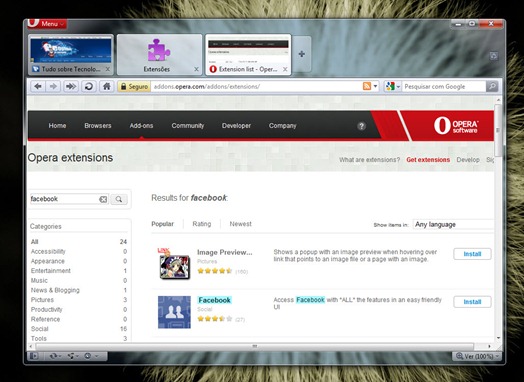The image size is (524, 382).
Task: Open the Image Preview... title link
Action: coord(225,252)
